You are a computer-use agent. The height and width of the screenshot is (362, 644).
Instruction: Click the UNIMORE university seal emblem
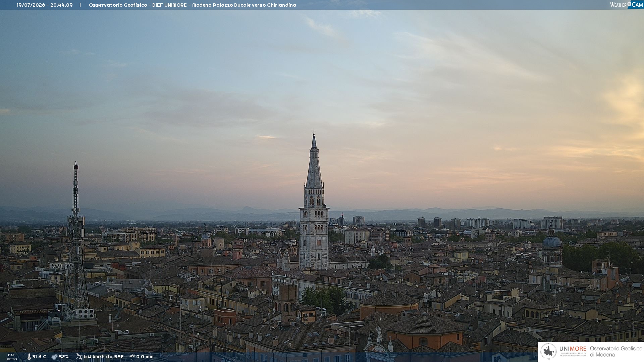(548, 351)
